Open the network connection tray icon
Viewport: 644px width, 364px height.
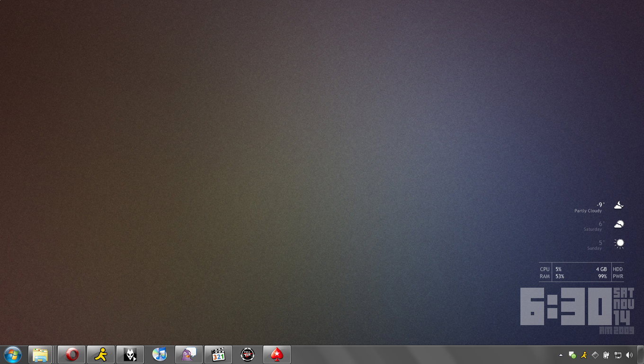pyautogui.click(x=618, y=355)
